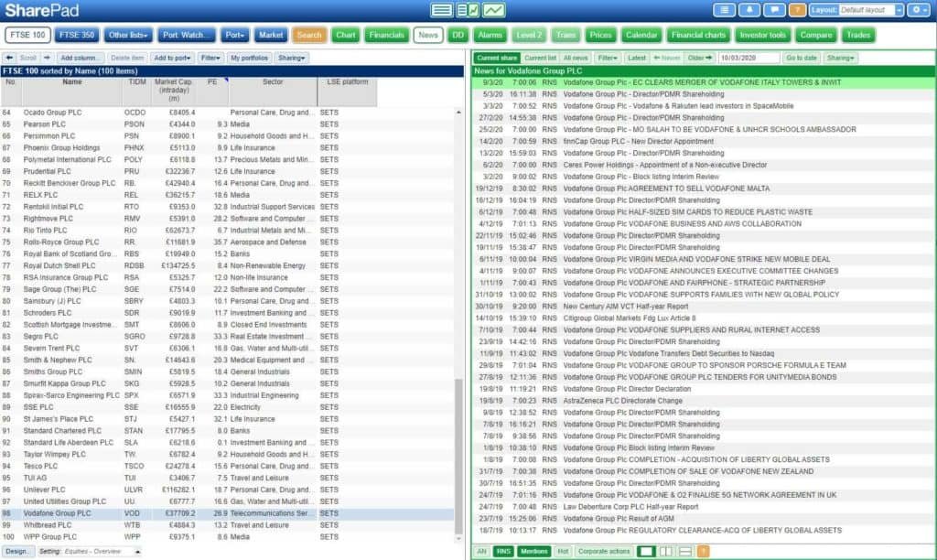
Task: Toggle the RNS news source filter
Action: (503, 551)
